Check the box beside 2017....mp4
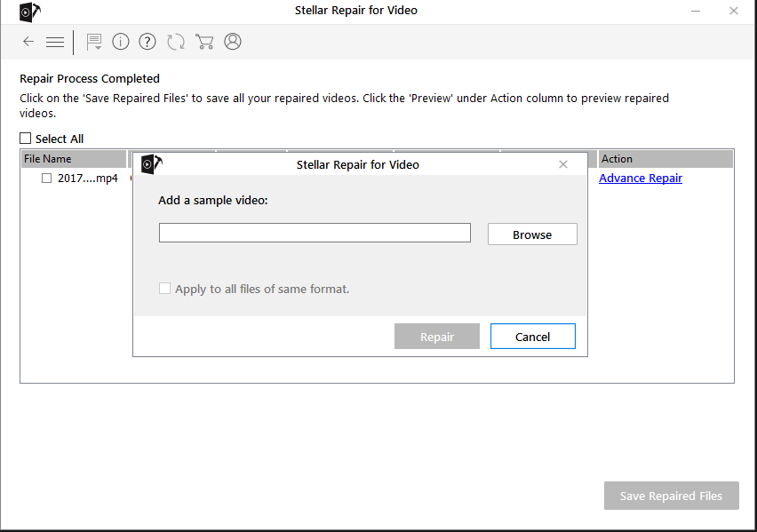 [46, 178]
